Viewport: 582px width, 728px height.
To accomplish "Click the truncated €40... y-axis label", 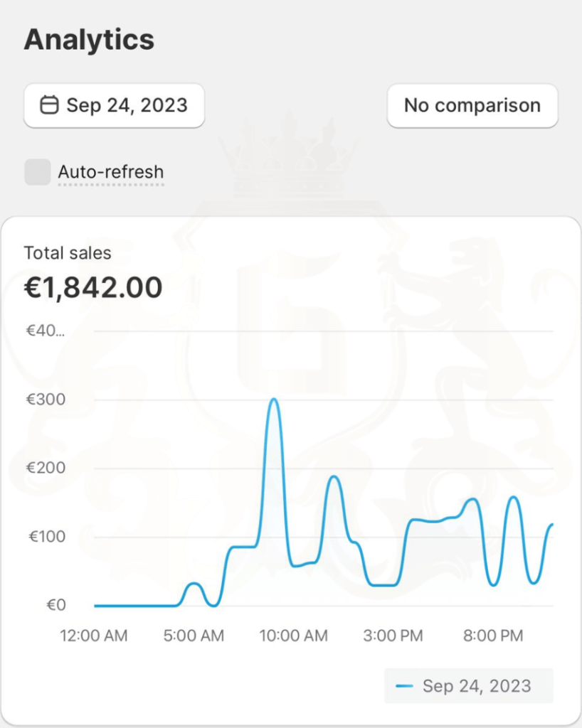I will tap(45, 331).
